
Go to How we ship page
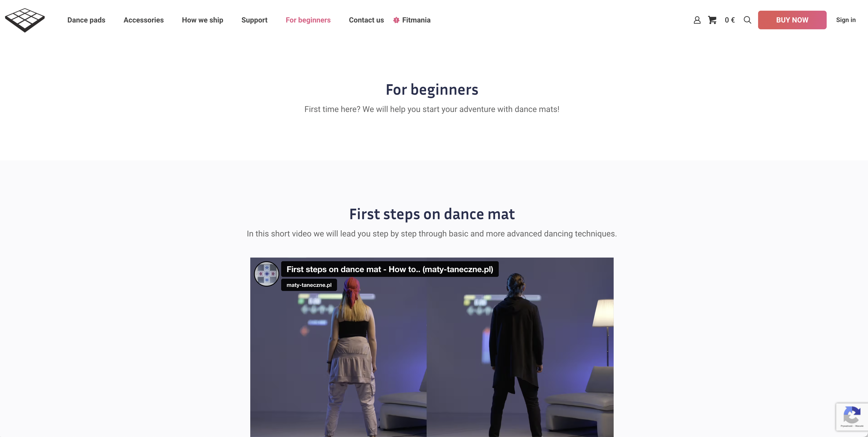[x=203, y=20]
